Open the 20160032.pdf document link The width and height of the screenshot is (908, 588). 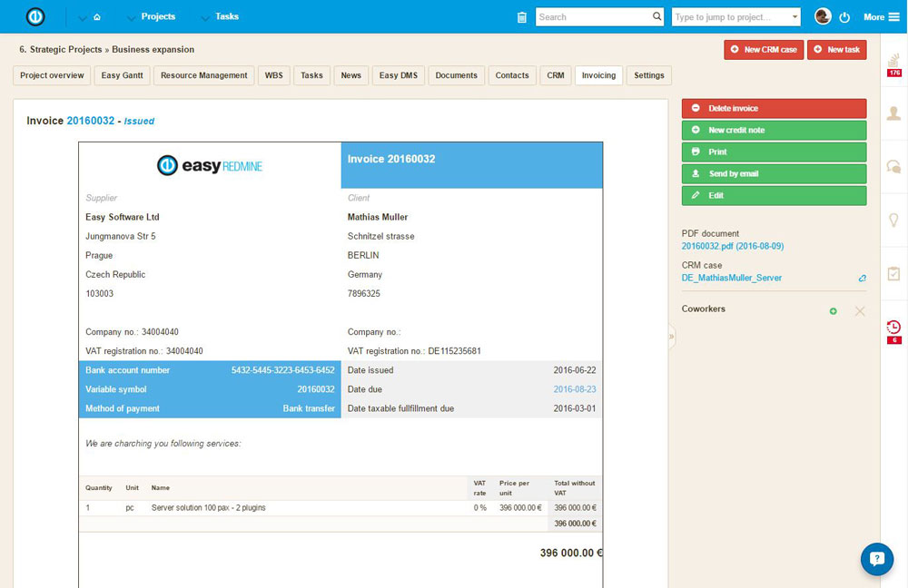(x=733, y=246)
